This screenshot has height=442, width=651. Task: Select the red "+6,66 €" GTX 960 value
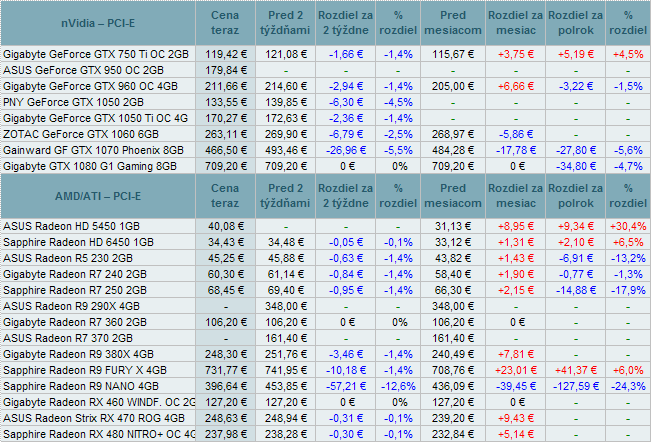tap(516, 86)
